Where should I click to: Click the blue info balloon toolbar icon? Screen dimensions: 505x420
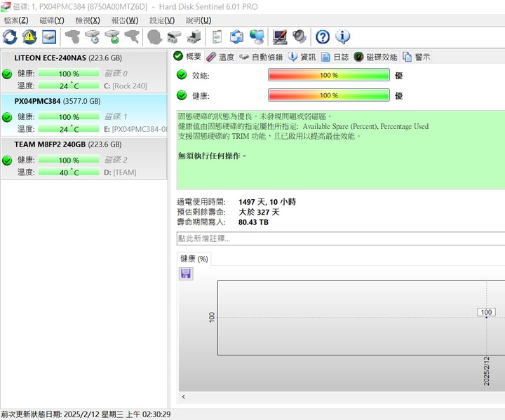pos(342,36)
